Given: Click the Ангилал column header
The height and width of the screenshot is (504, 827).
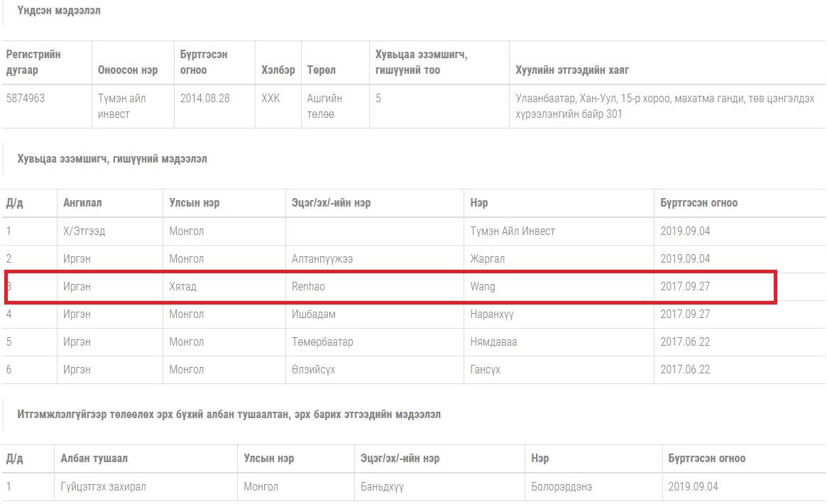Looking at the screenshot, I should 82,202.
